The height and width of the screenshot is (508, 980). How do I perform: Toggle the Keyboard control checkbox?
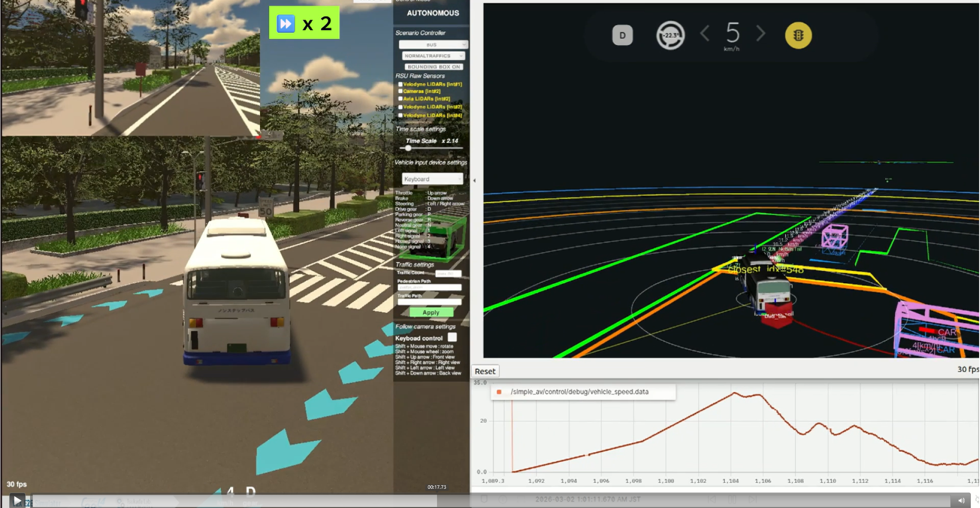click(452, 337)
